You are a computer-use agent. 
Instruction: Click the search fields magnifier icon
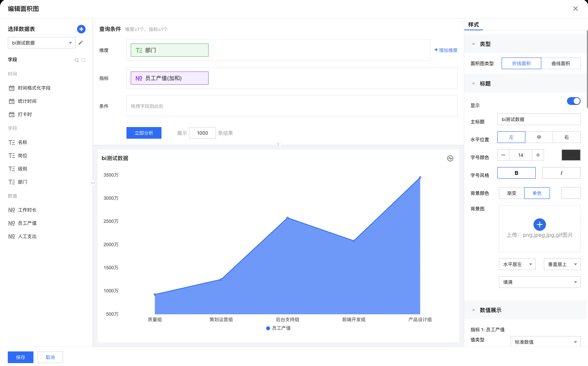(77, 60)
